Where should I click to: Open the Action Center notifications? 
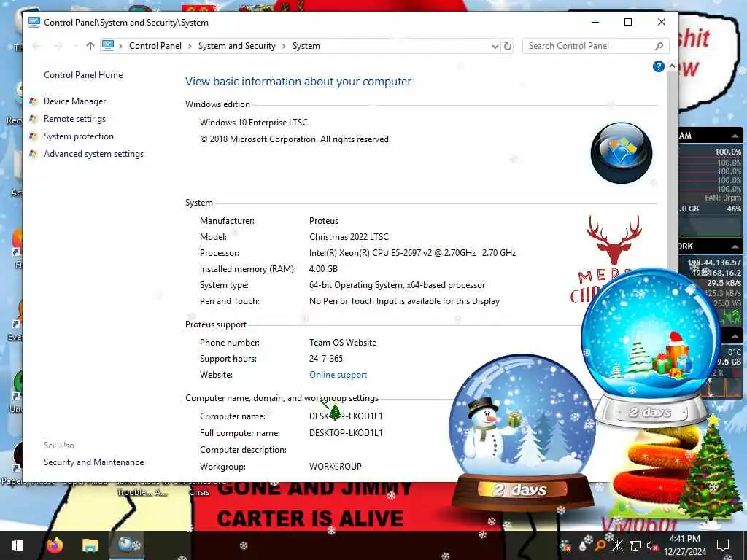pyautogui.click(x=723, y=545)
